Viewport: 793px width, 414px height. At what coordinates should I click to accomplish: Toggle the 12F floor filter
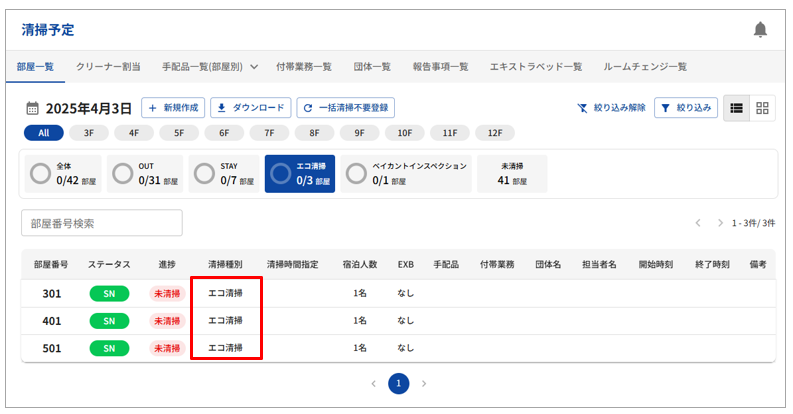point(494,132)
